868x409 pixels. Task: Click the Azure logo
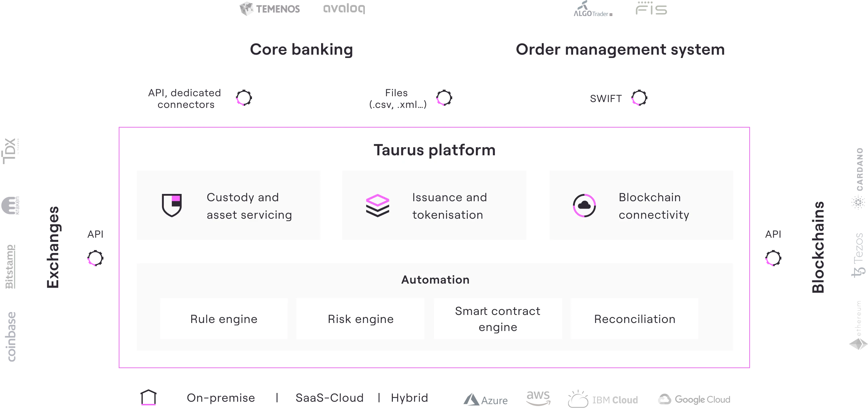coord(486,400)
